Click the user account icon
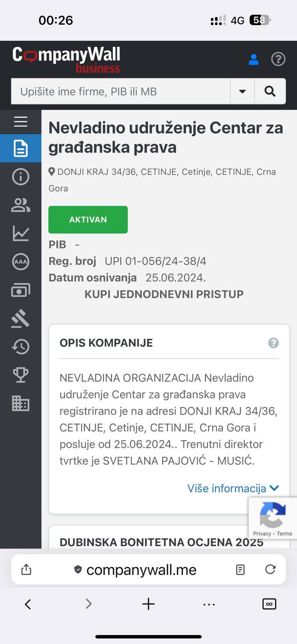The width and height of the screenshot is (297, 644). click(x=254, y=59)
